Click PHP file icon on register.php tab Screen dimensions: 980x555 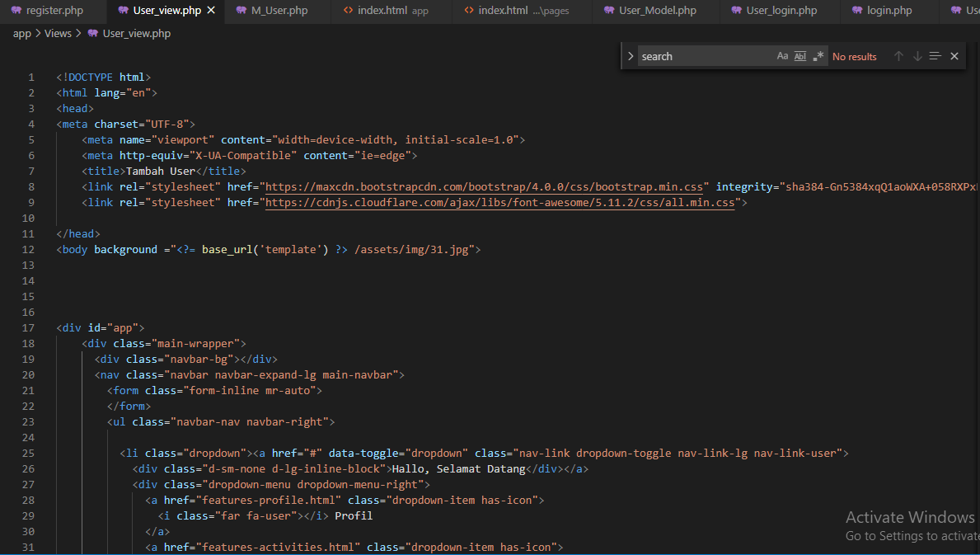[x=16, y=11]
